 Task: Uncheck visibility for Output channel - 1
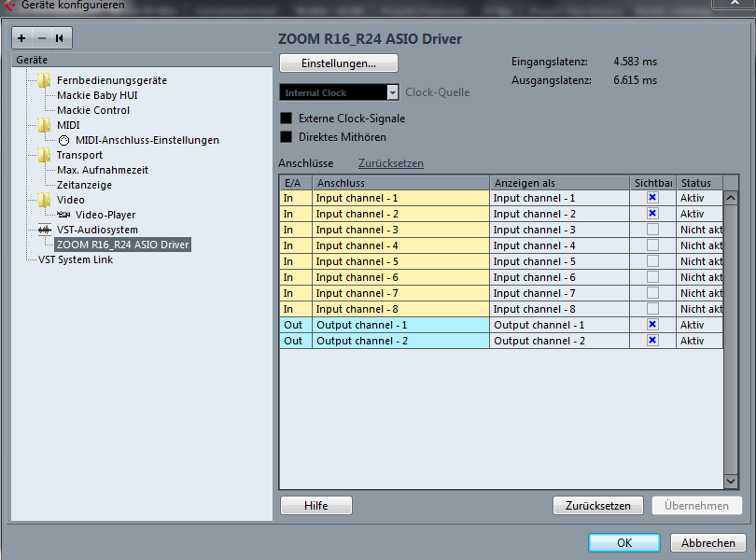(x=652, y=325)
